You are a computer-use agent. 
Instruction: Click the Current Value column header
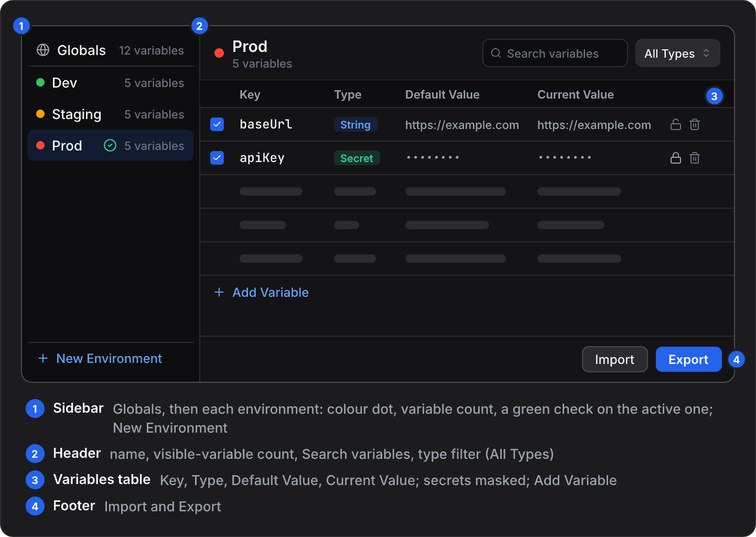tap(575, 94)
